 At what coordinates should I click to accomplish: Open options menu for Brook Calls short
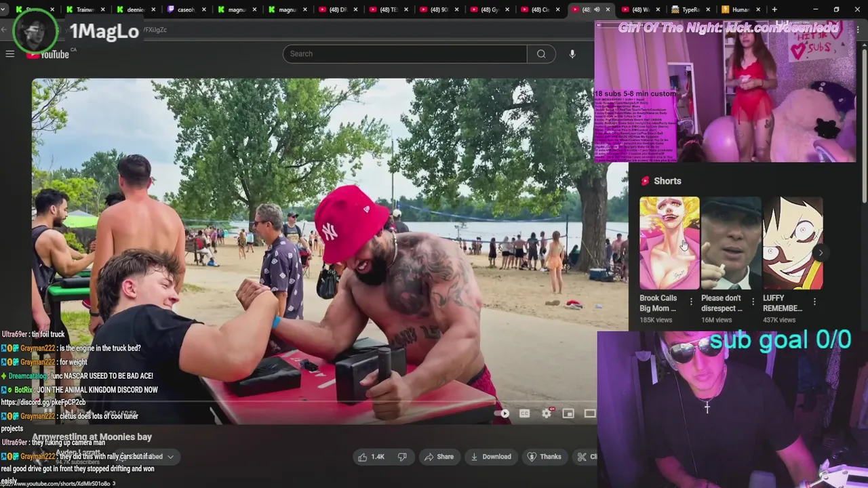tap(691, 302)
